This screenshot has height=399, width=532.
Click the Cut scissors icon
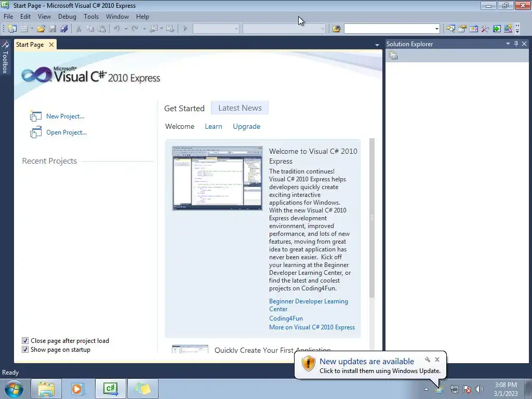pos(79,29)
